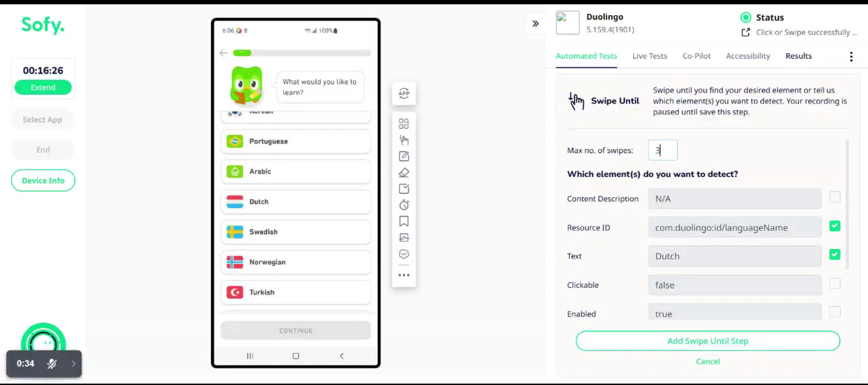Toggle Content Description checkbox
The width and height of the screenshot is (868, 385).
click(x=836, y=198)
